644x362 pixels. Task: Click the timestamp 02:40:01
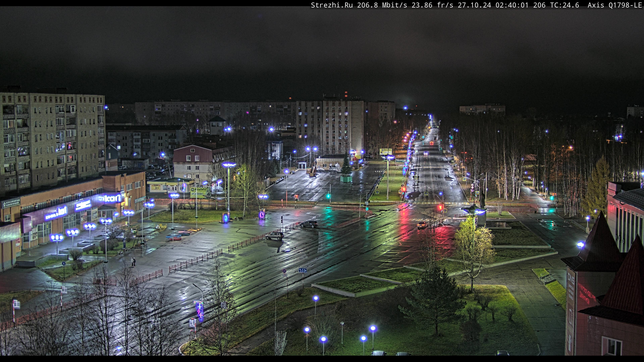tap(512, 5)
